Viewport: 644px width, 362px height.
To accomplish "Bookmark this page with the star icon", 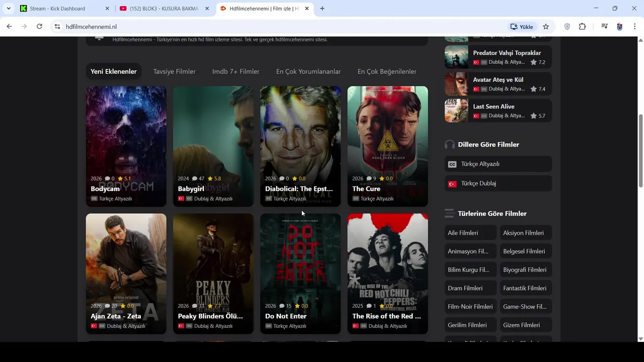I will tap(546, 27).
